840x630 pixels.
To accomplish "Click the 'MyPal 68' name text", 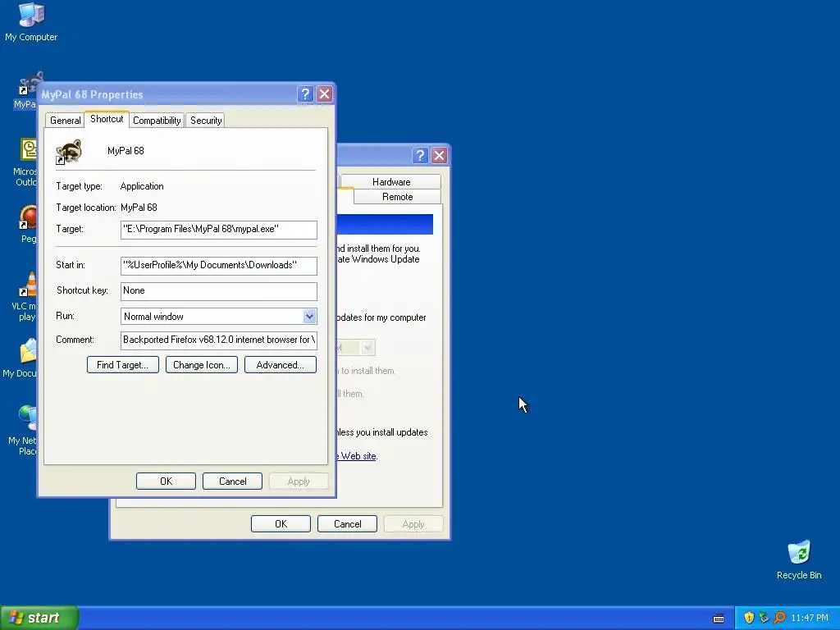I will (126, 151).
